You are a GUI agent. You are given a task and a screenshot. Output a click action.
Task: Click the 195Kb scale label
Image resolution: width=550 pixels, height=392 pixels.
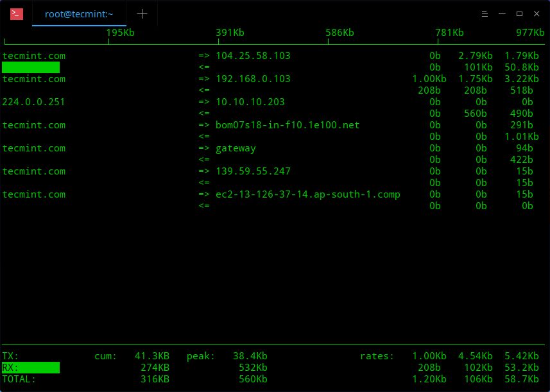(120, 33)
